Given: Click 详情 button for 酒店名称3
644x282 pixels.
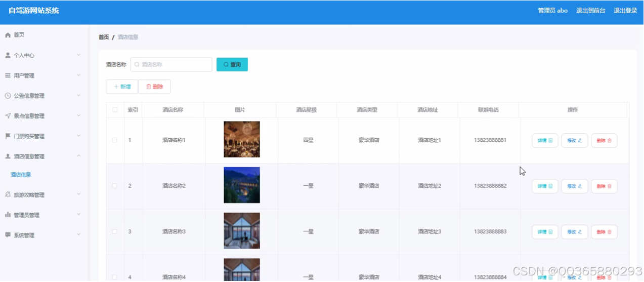Looking at the screenshot, I should coord(545,232).
